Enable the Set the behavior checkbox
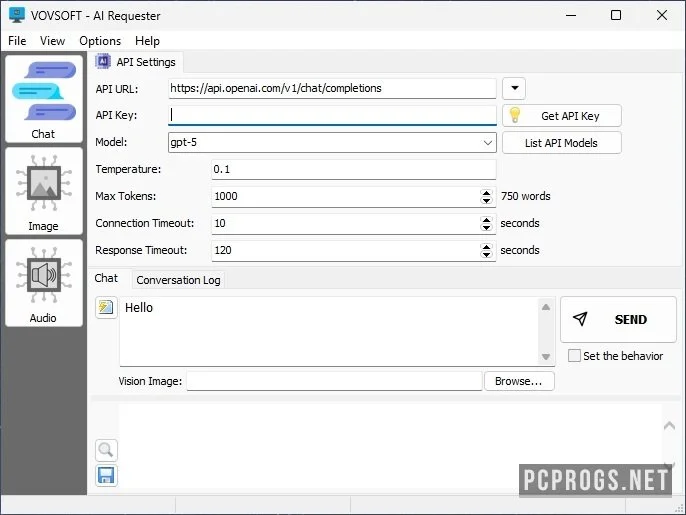 click(x=574, y=356)
